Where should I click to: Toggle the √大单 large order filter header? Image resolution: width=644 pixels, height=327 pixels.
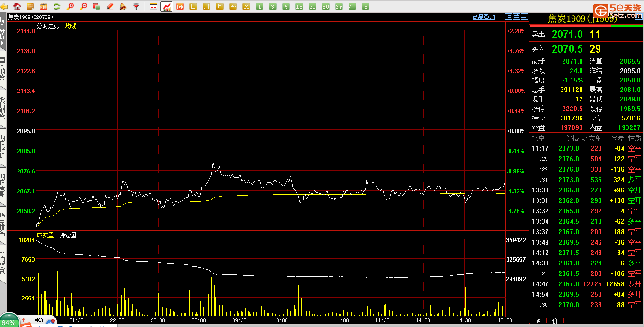(591, 138)
